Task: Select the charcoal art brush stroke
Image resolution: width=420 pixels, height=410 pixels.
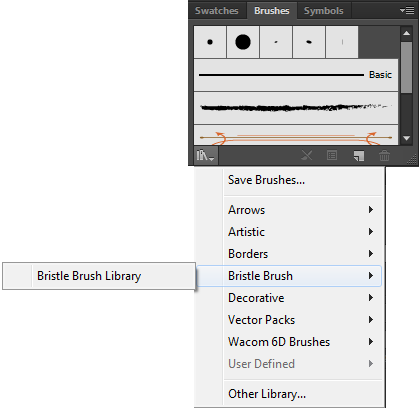Action: 296,108
